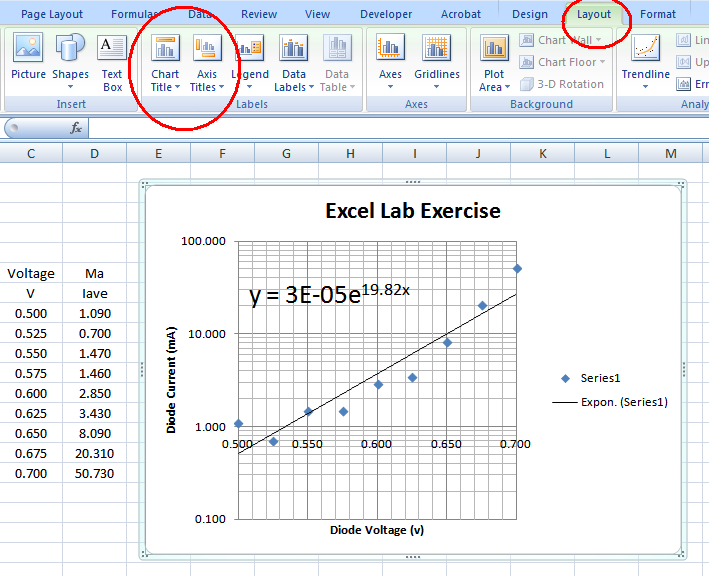Select the cell containing 8.090

click(94, 433)
